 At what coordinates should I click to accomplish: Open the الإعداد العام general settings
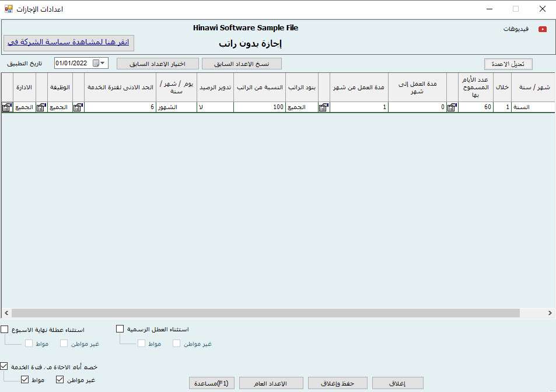tap(271, 383)
